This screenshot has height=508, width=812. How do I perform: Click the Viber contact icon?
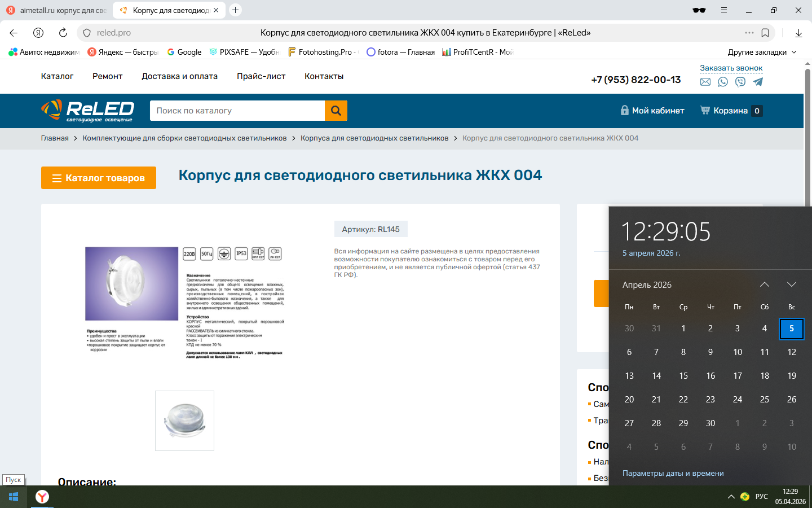740,82
